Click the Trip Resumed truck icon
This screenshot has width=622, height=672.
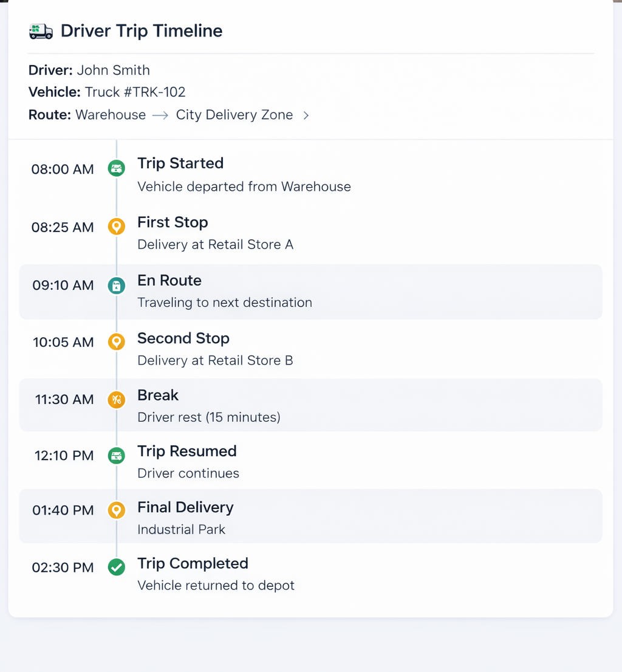[116, 456]
